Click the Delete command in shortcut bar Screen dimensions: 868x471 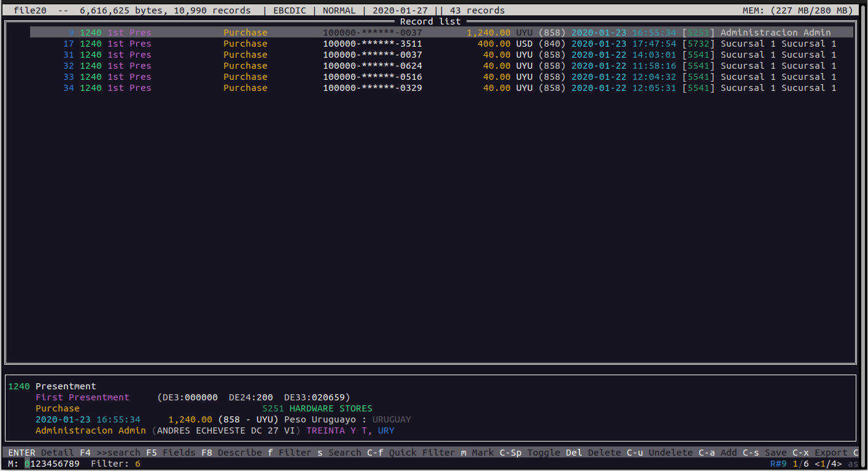tap(599, 453)
